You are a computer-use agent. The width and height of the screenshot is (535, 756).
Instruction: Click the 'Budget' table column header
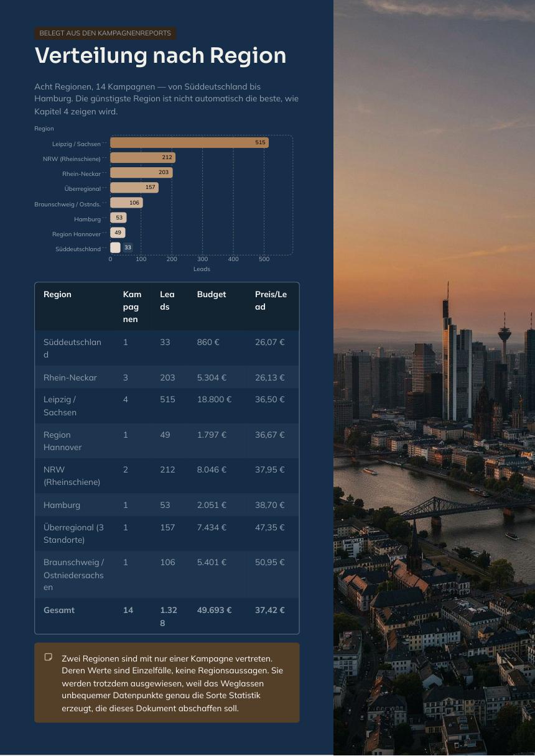point(212,294)
